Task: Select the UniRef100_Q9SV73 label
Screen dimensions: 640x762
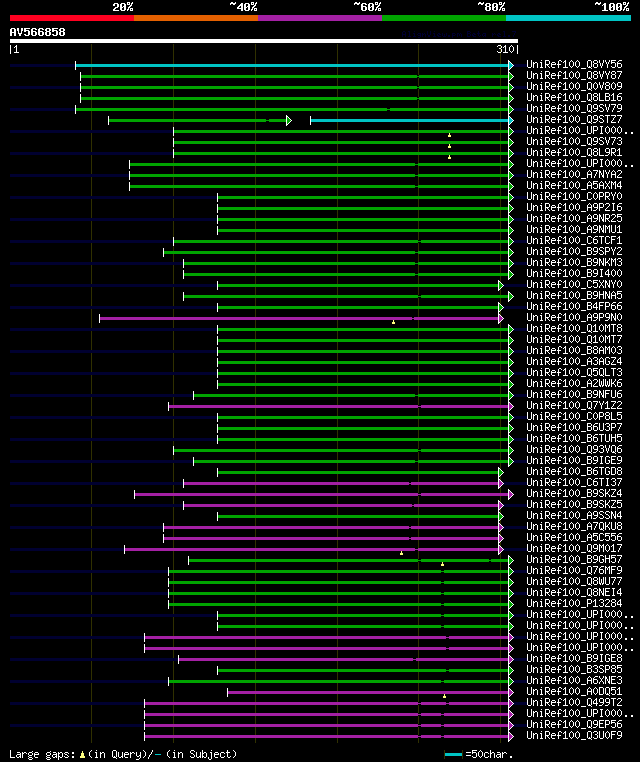Action: point(574,141)
